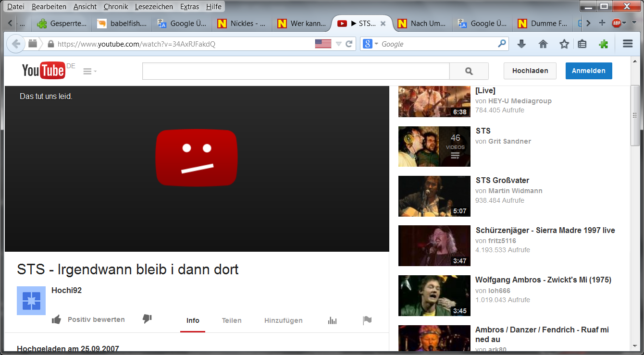Click the browser search bar magnifier
Viewport: 644px width, 355px height.
pos(502,44)
